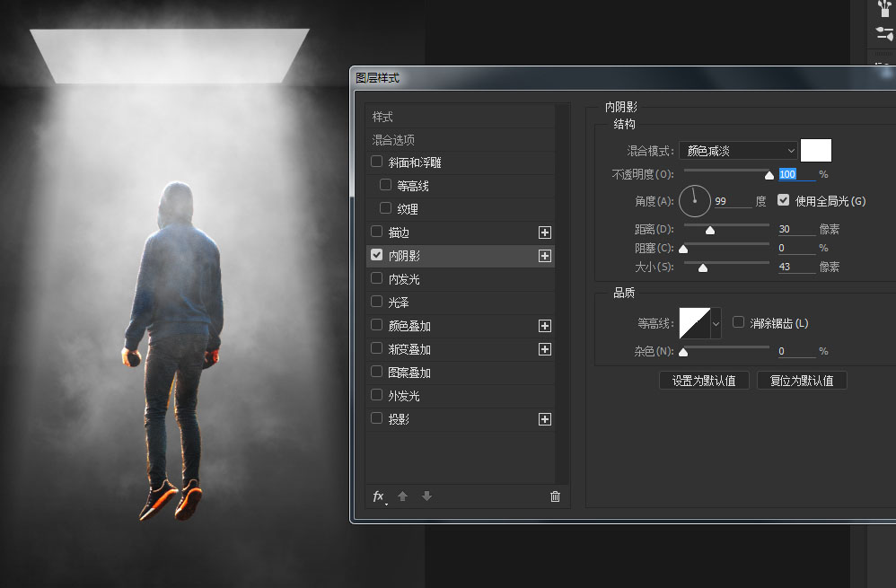Enable 图案叠加 checkbox

pyautogui.click(x=376, y=372)
